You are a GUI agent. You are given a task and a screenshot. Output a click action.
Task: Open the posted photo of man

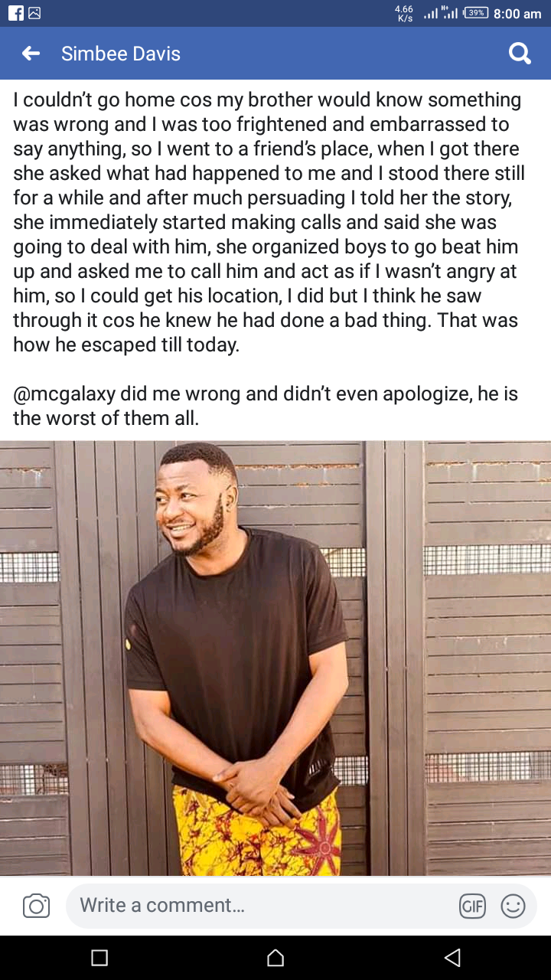(275, 658)
